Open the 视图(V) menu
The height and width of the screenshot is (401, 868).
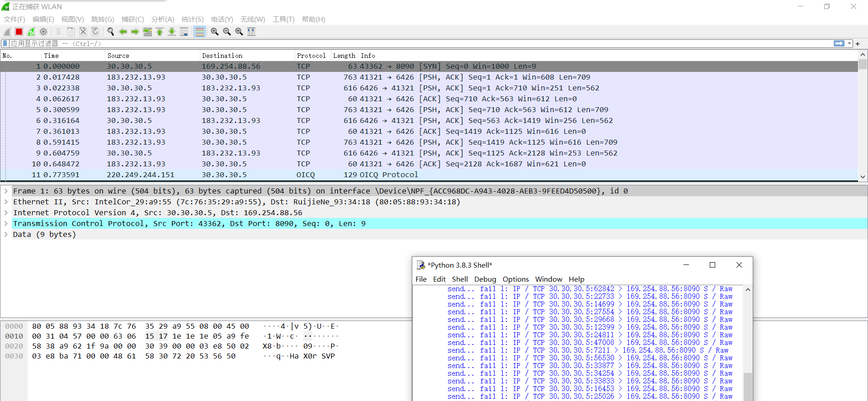73,19
